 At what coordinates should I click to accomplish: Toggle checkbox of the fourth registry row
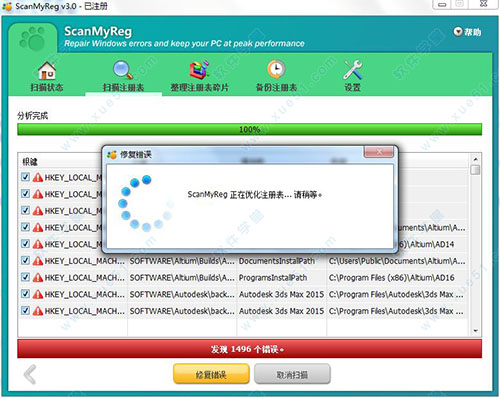pos(25,227)
